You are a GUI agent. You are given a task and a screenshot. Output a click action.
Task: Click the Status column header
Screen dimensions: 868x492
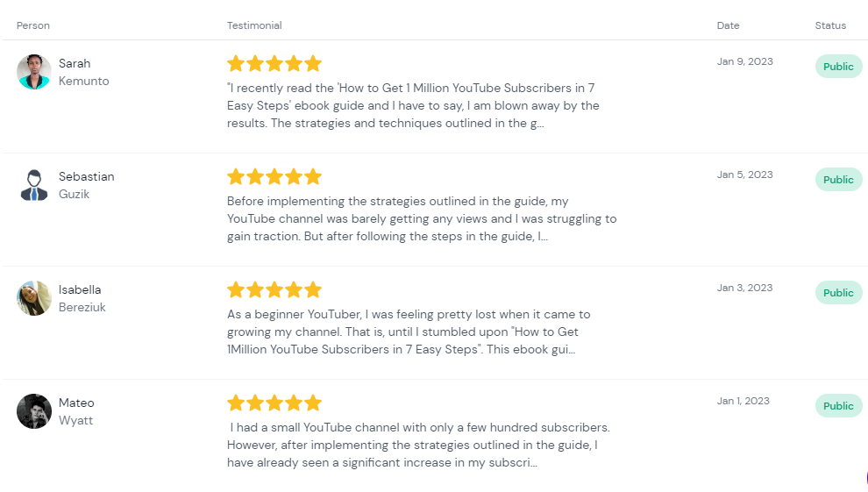point(830,25)
